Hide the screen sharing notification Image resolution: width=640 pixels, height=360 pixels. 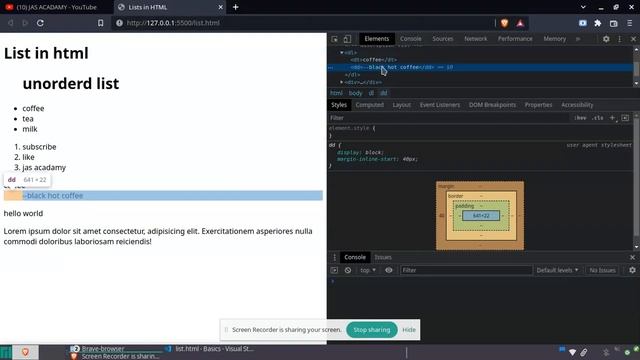coord(409,330)
